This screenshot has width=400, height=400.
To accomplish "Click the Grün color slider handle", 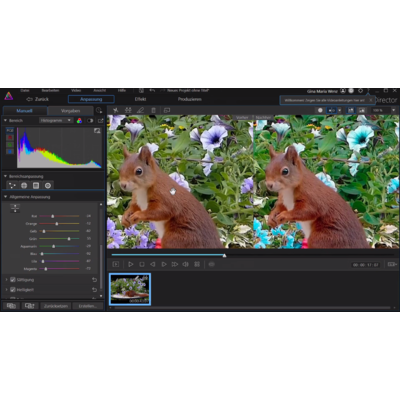I will 69,239.
